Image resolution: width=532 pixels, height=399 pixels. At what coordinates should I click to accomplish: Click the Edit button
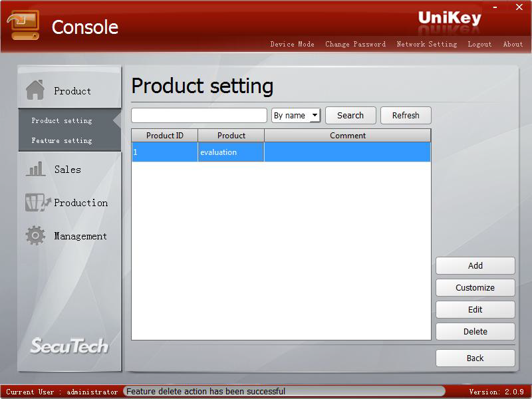pyautogui.click(x=475, y=309)
